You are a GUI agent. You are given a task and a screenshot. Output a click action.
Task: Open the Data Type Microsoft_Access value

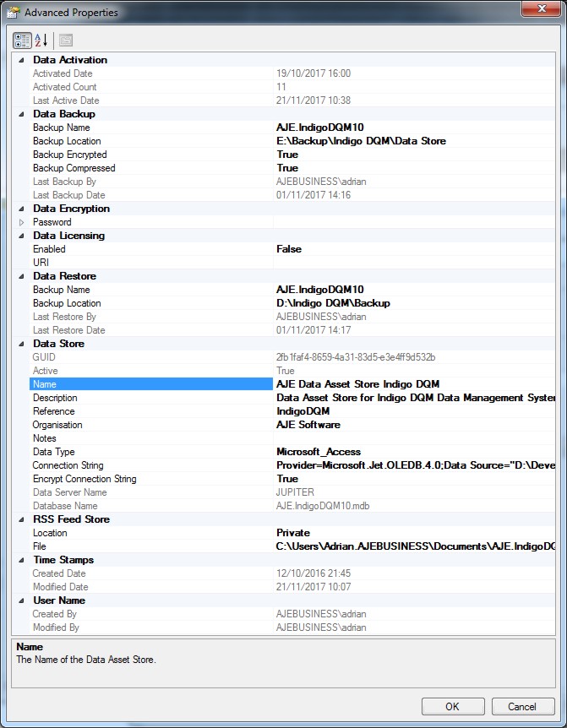pos(319,452)
